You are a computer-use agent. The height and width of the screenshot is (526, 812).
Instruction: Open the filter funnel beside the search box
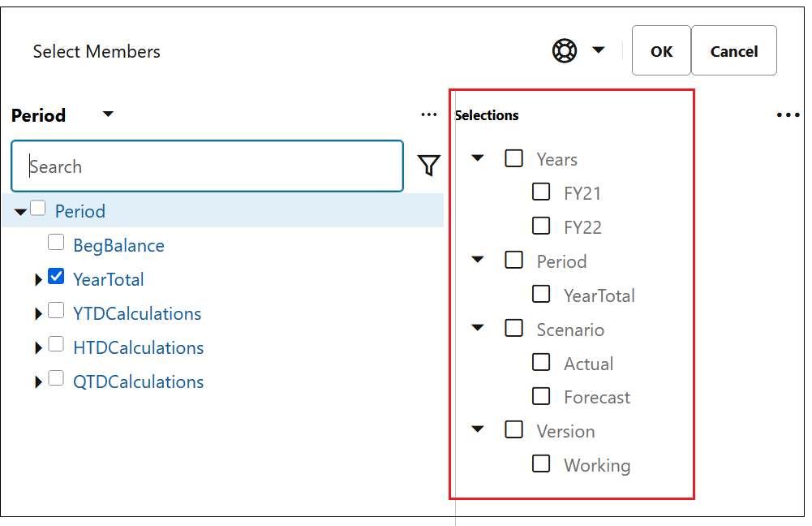click(429, 166)
